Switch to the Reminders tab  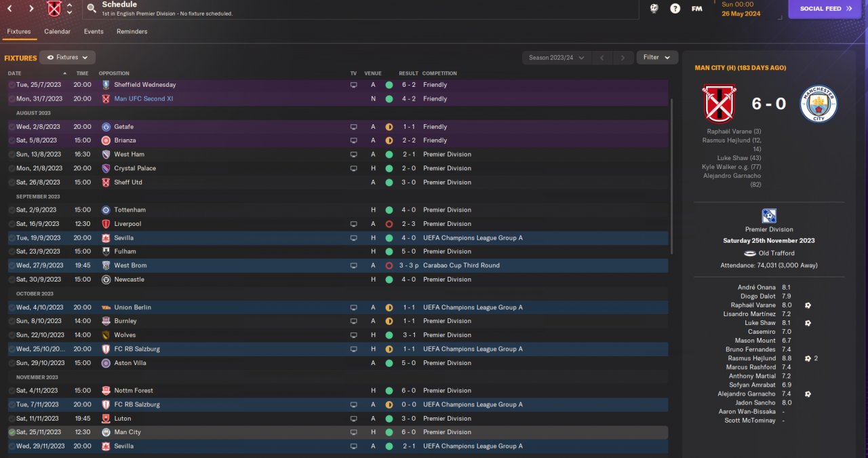tap(132, 32)
